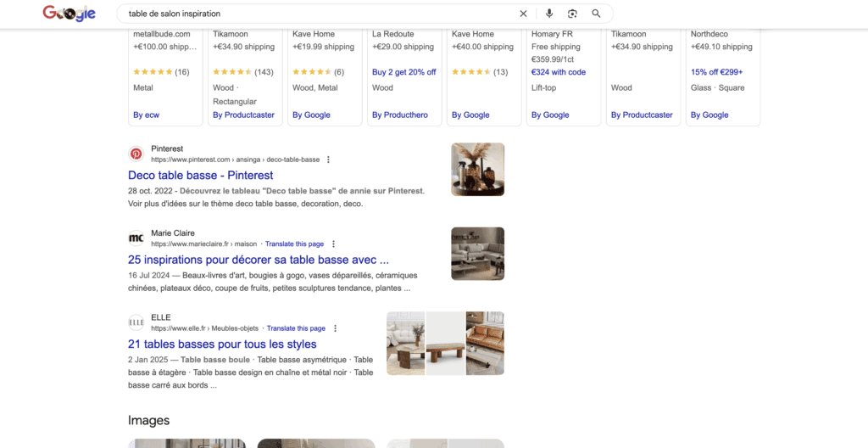Click '15% off €299+' offer

tap(717, 72)
